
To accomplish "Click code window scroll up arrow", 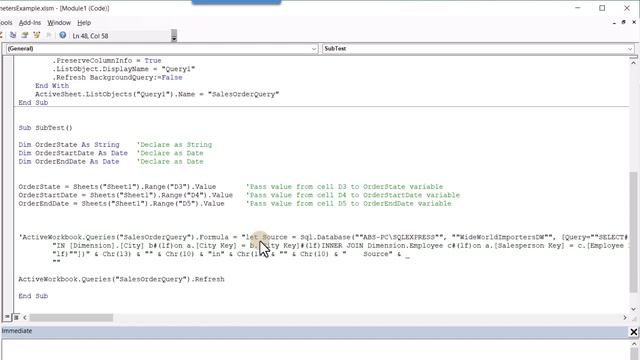I will (633, 62).
